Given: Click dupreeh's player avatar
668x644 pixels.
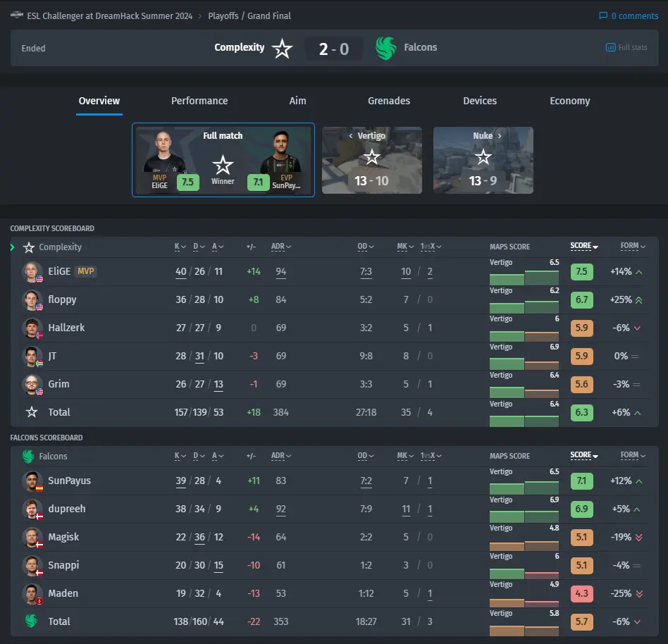Looking at the screenshot, I should [32, 509].
